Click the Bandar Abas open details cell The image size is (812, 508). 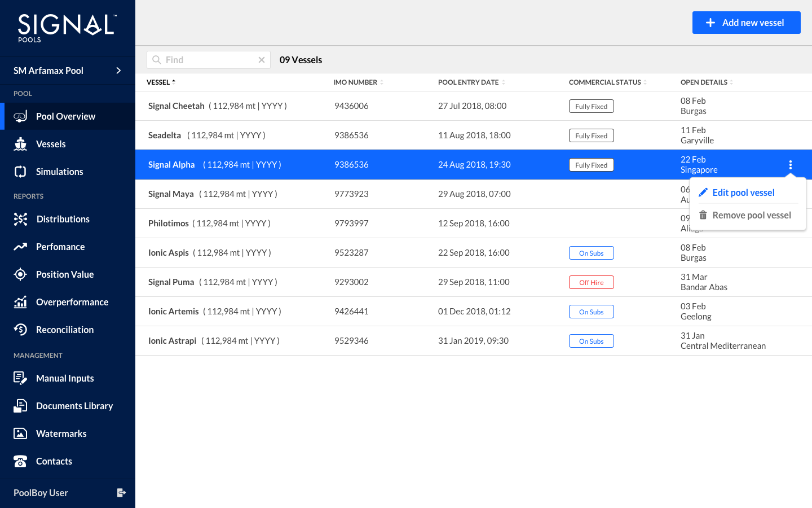[x=704, y=282]
